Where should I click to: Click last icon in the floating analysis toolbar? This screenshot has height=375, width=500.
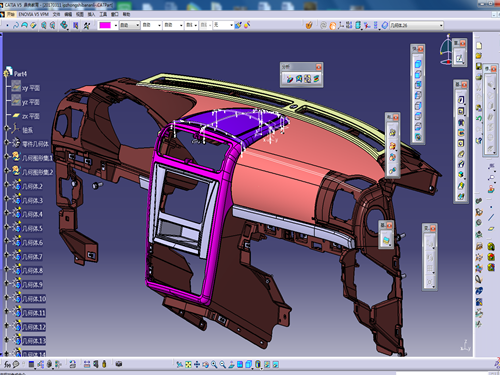click(x=316, y=79)
